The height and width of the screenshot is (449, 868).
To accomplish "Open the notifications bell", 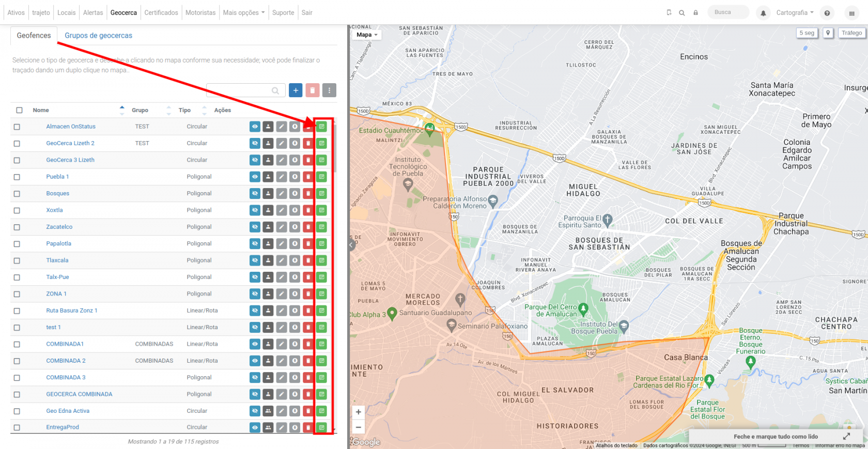I will pos(763,13).
